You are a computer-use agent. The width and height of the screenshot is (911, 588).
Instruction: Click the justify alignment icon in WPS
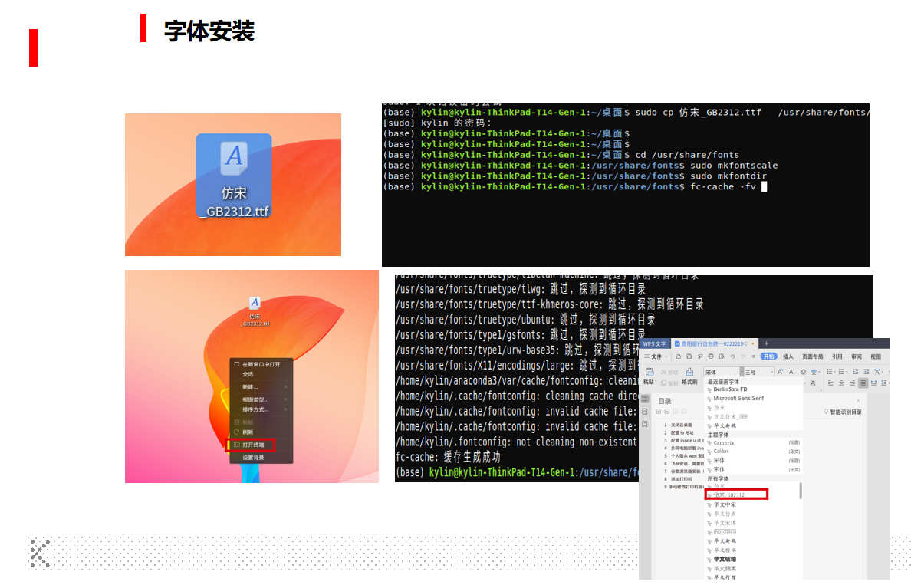point(863,383)
